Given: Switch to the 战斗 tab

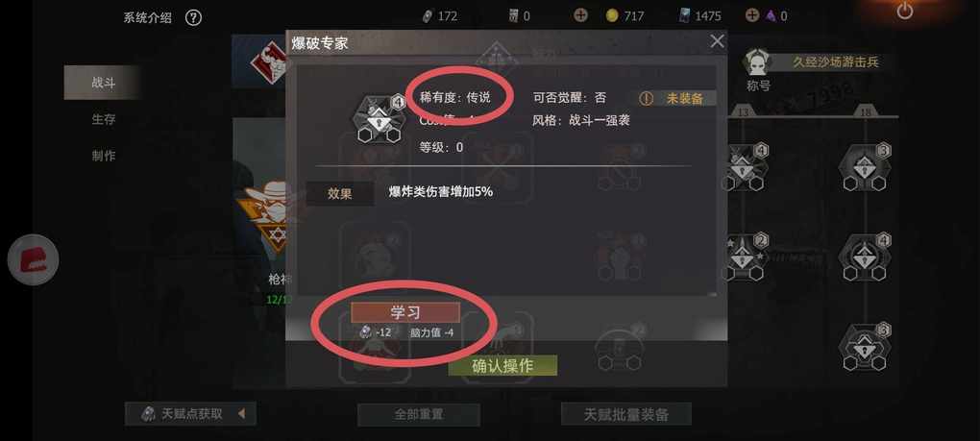Looking at the screenshot, I should [x=103, y=83].
